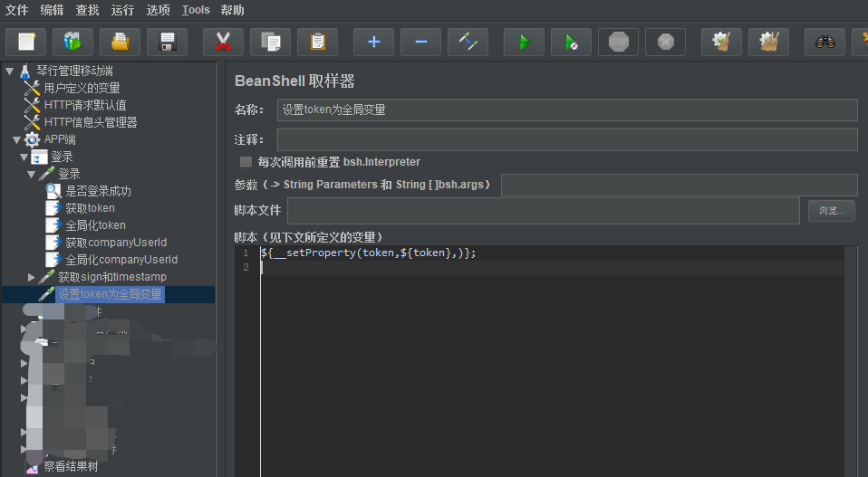Select 获取companyUserId in the tree
Viewport: 868px width, 477px height.
116,243
